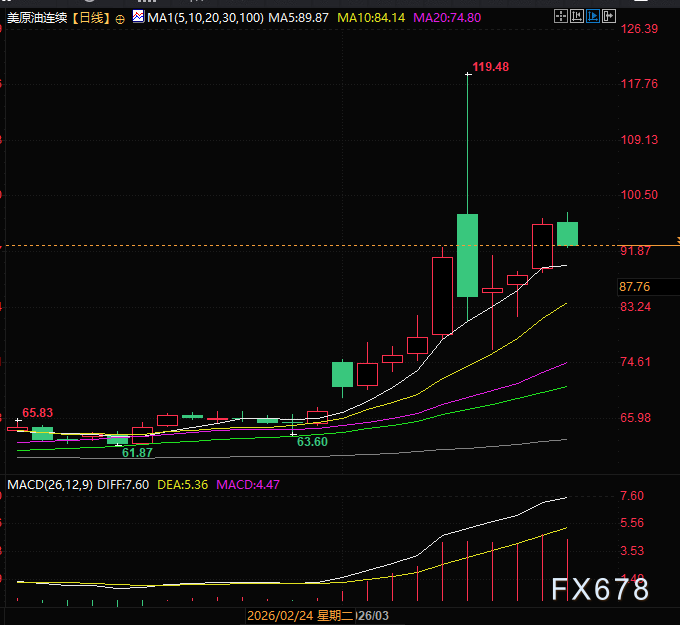680x625 pixels.
Task: Click the DIFF:7.60 readout
Action: [123, 484]
